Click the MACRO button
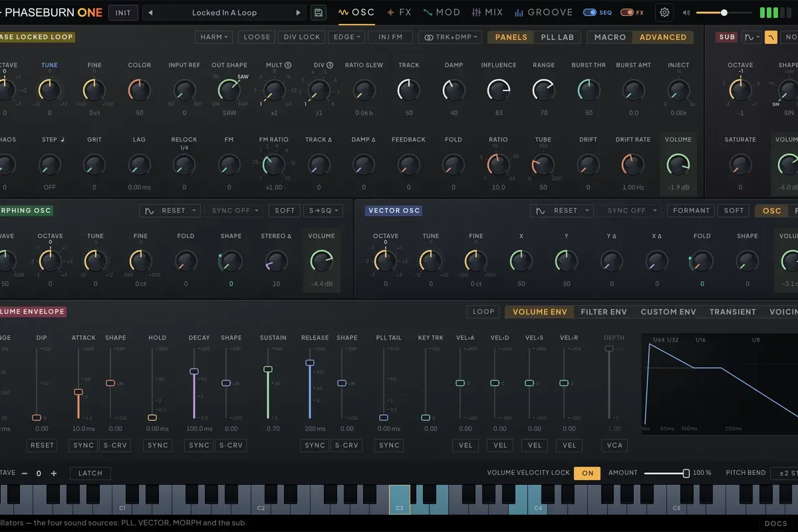Viewport: 798px width, 532px height. [x=610, y=37]
